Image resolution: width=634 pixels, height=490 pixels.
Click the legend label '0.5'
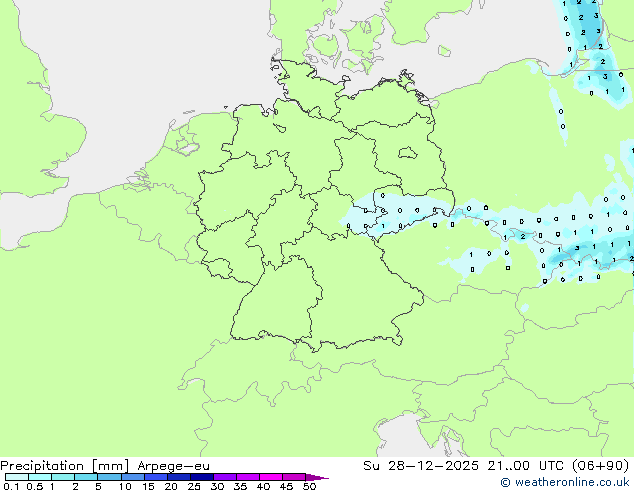(34, 486)
